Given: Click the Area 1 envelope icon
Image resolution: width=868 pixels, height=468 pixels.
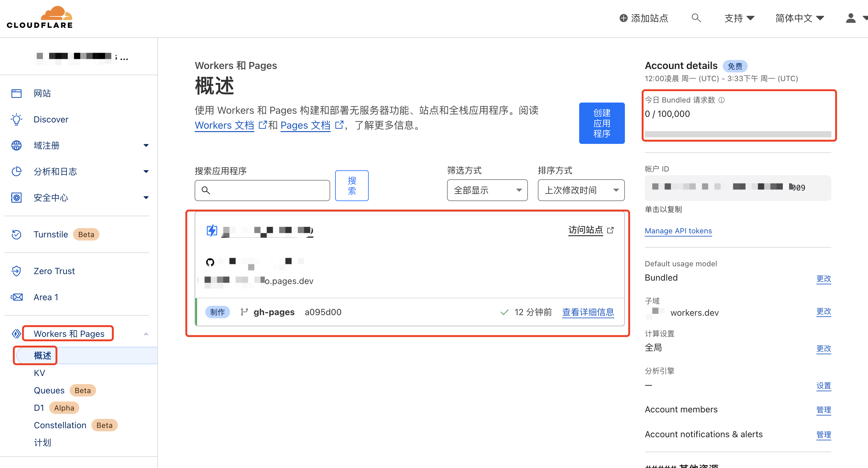Looking at the screenshot, I should click(16, 297).
